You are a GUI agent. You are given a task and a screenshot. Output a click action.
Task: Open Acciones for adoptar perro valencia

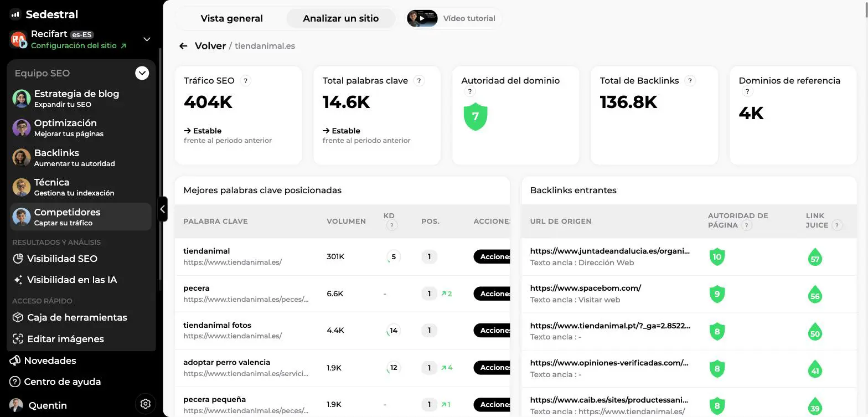click(492, 368)
